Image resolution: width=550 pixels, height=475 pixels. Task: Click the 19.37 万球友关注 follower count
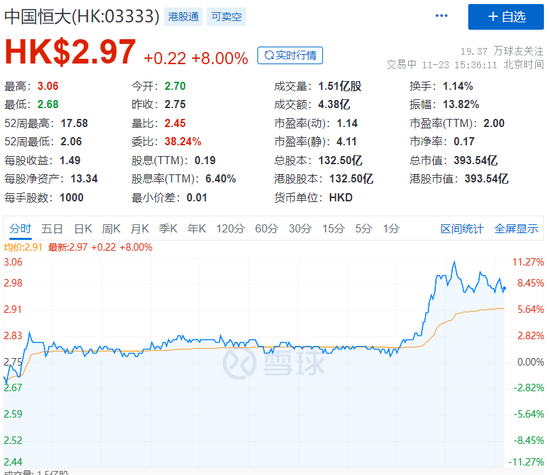pyautogui.click(x=502, y=51)
